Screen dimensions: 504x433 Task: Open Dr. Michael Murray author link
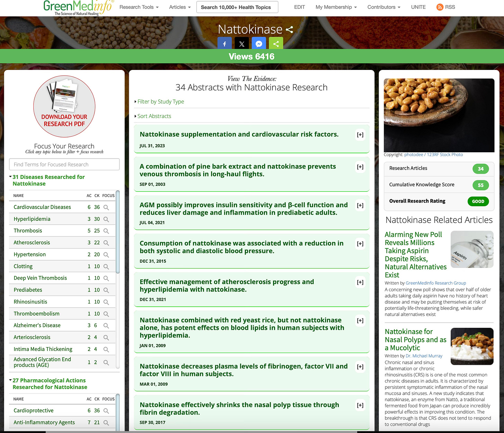pyautogui.click(x=424, y=356)
